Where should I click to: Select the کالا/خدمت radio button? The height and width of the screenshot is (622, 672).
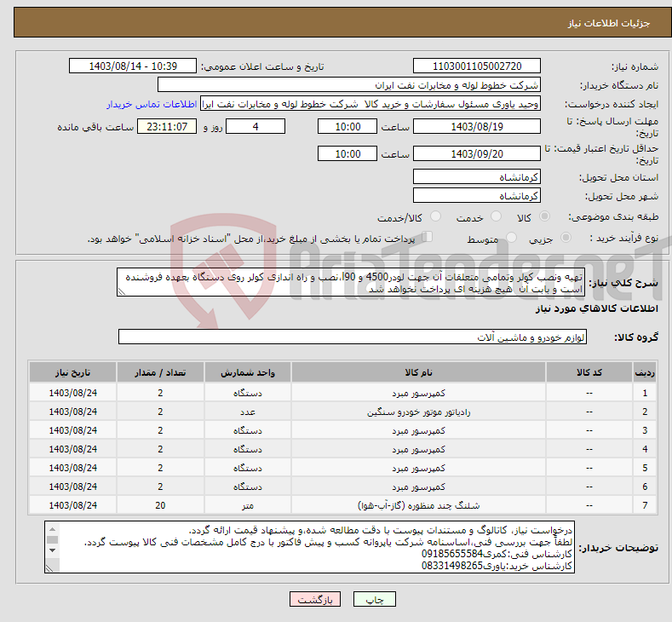[435, 216]
